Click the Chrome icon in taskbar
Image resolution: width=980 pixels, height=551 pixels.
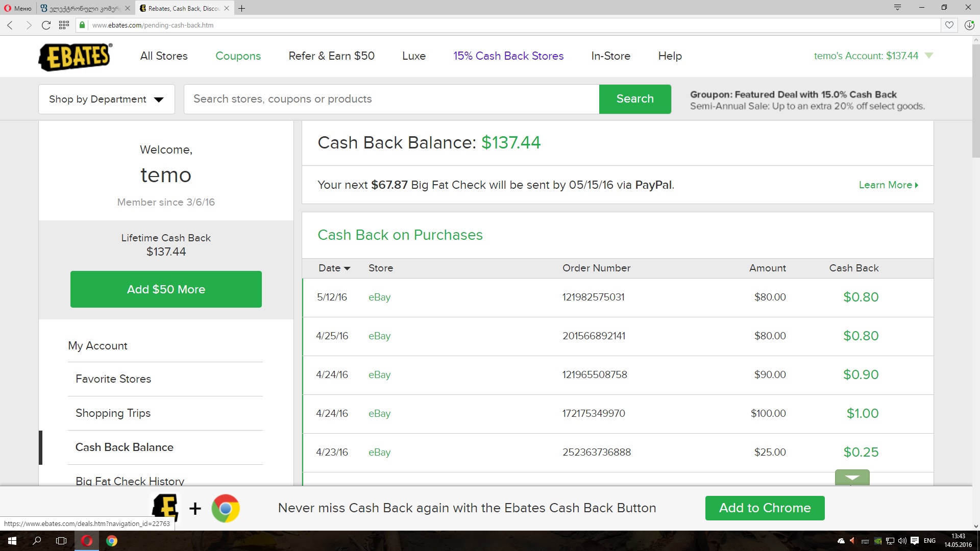coord(112,541)
